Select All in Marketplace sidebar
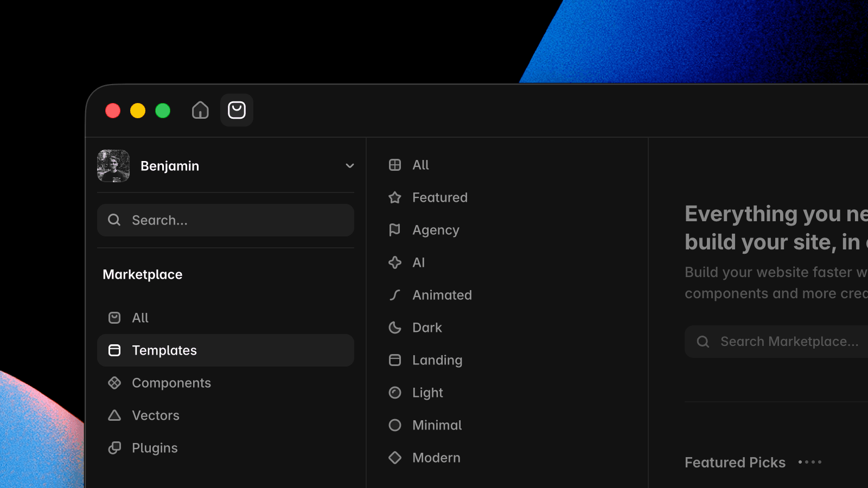This screenshot has width=868, height=488. coord(226,318)
